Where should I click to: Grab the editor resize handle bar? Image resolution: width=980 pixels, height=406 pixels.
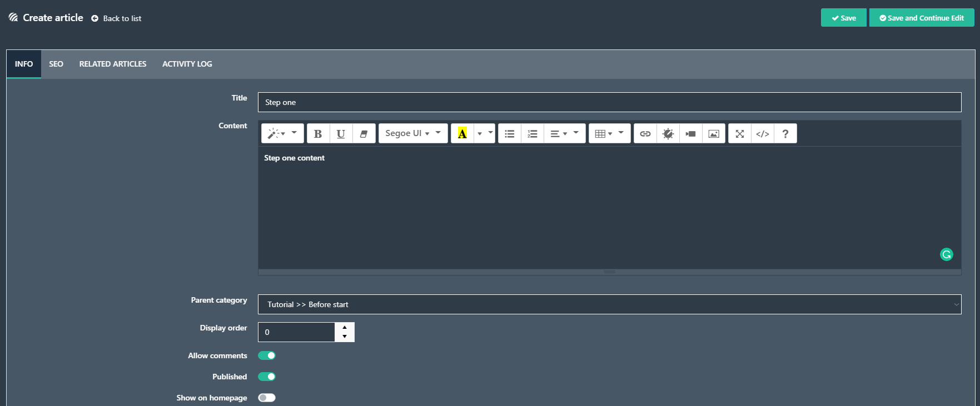[609, 272]
